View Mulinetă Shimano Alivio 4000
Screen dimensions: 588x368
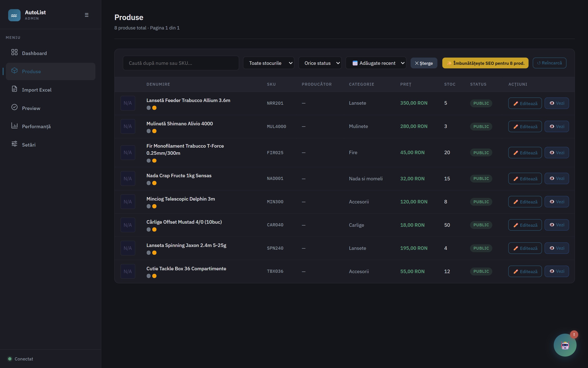(x=557, y=127)
